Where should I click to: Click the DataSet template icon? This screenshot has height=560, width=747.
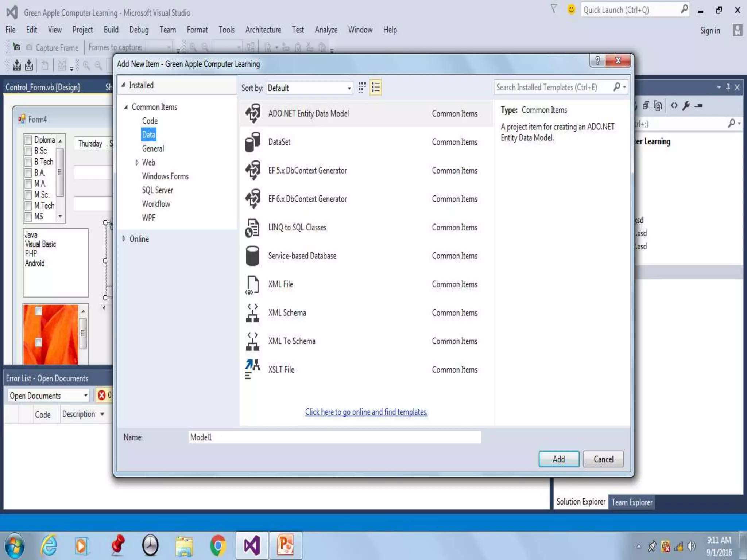pos(252,142)
